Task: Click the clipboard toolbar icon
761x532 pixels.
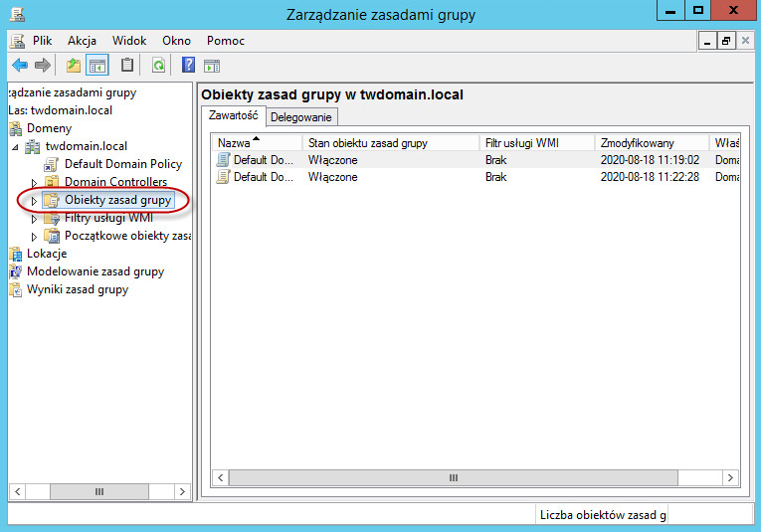Action: pos(127,66)
